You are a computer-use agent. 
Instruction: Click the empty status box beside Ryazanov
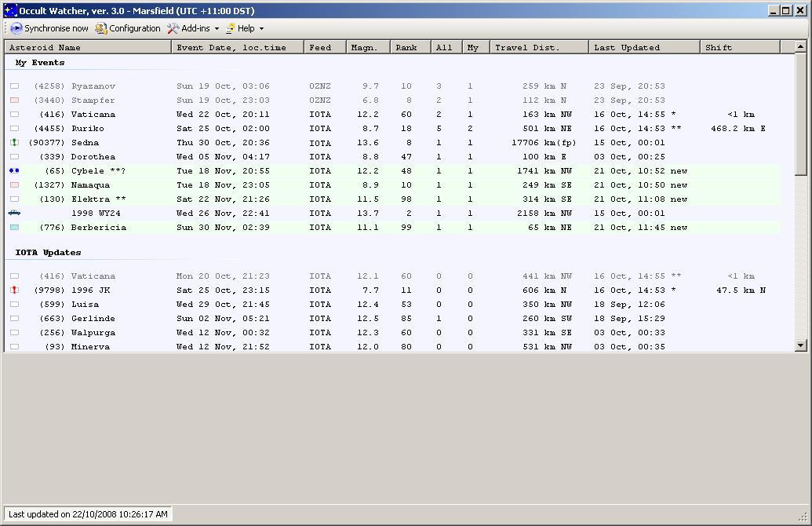click(14, 86)
